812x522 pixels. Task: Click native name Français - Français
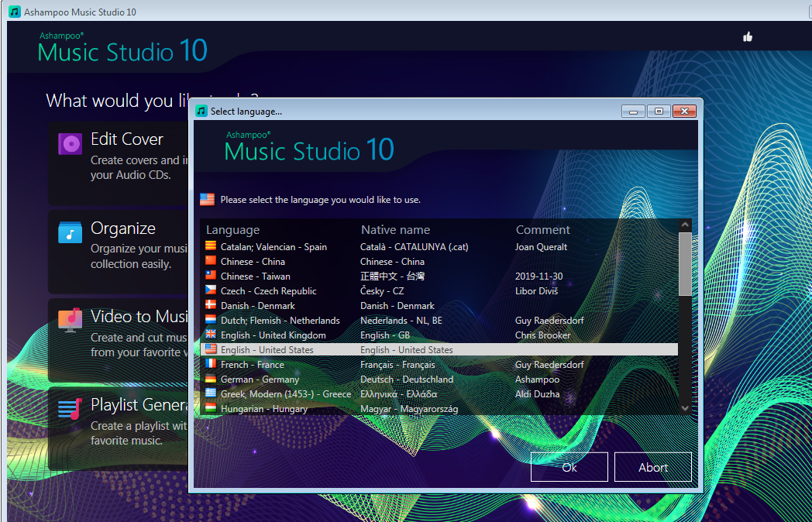click(397, 365)
